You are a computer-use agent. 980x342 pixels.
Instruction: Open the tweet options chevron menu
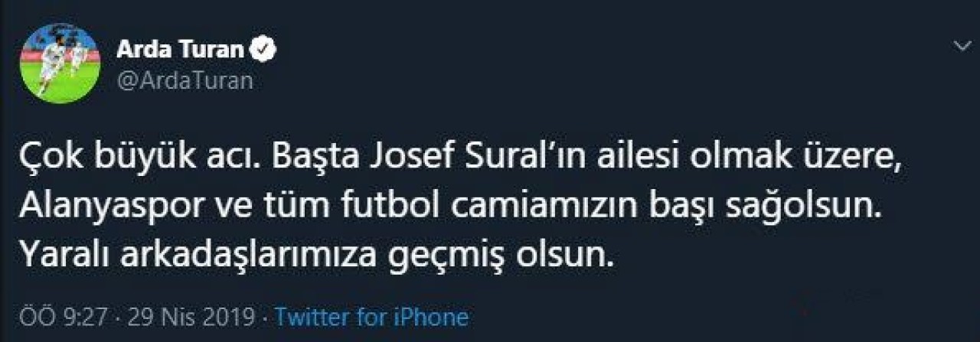click(961, 47)
